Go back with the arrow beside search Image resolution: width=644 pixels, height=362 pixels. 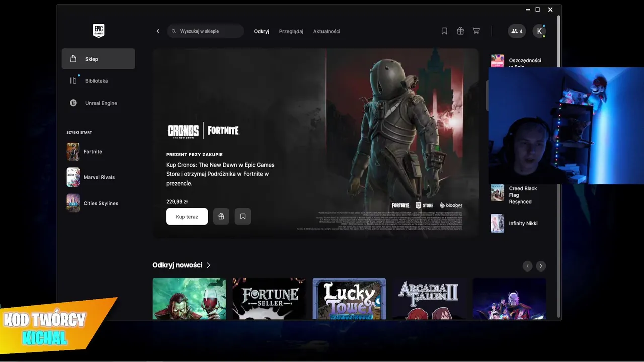(x=158, y=31)
